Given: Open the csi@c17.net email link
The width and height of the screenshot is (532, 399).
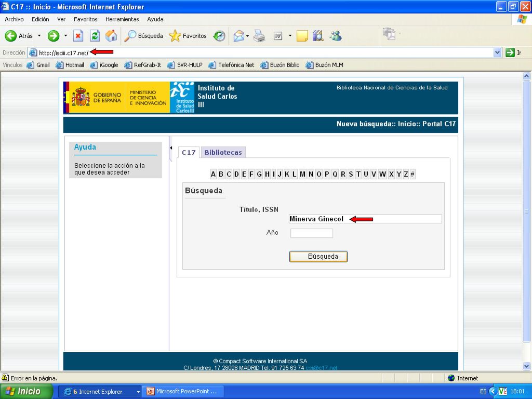Looking at the screenshot, I should [x=321, y=368].
